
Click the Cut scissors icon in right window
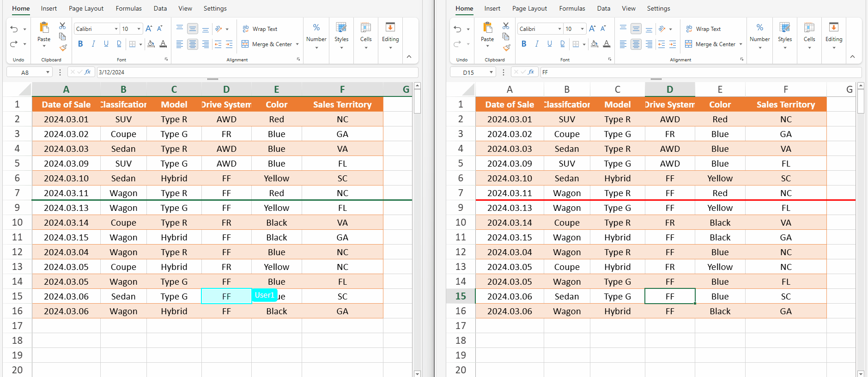506,26
